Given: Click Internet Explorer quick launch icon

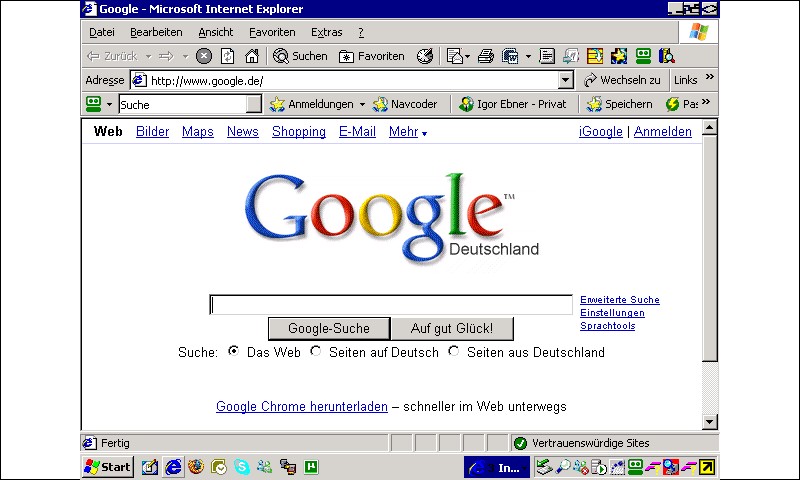Looking at the screenshot, I should click(x=173, y=467).
